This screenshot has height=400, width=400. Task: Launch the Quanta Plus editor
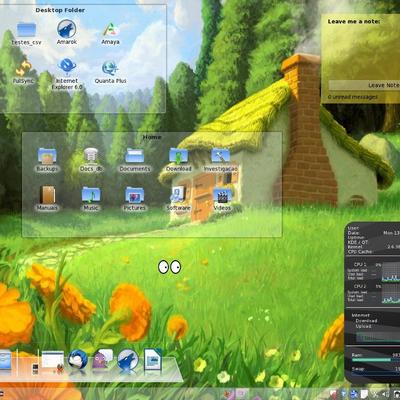[110, 72]
